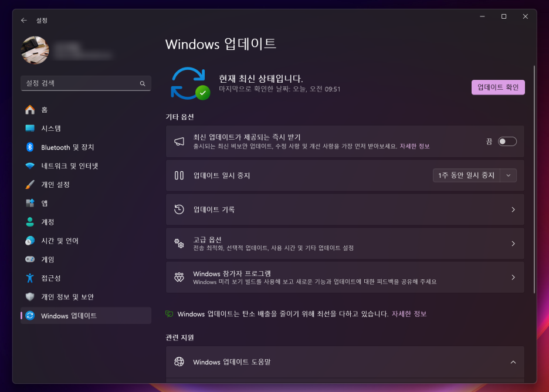549x392 pixels.
Task: Click the 설정 검색 search field
Action: coord(86,83)
